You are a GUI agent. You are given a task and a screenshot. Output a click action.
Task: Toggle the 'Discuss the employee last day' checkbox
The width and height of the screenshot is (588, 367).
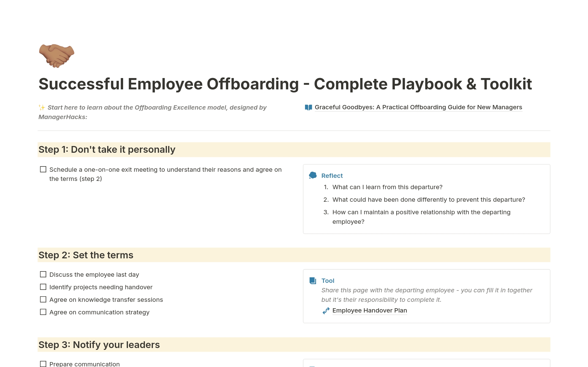click(43, 274)
